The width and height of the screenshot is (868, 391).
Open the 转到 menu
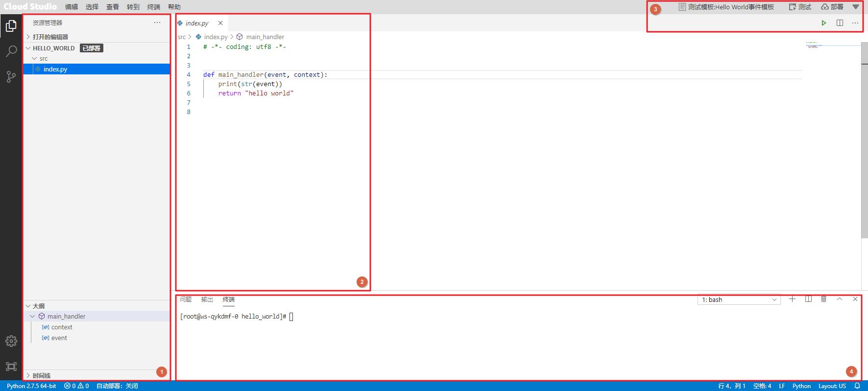point(133,7)
